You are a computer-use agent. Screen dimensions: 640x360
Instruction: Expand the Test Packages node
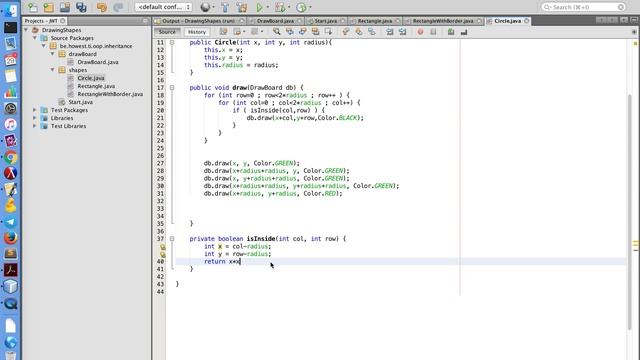coord(35,110)
